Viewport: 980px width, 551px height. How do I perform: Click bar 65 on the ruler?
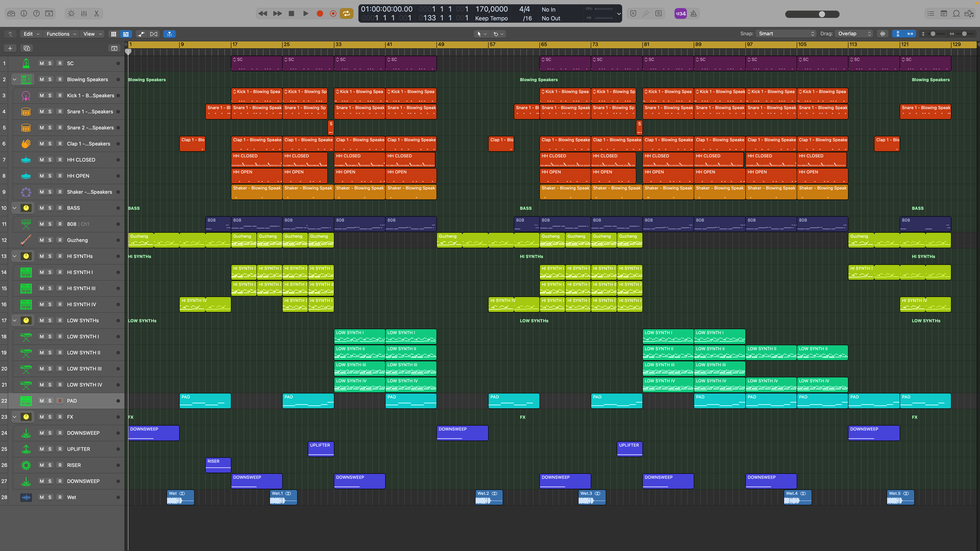tap(544, 44)
